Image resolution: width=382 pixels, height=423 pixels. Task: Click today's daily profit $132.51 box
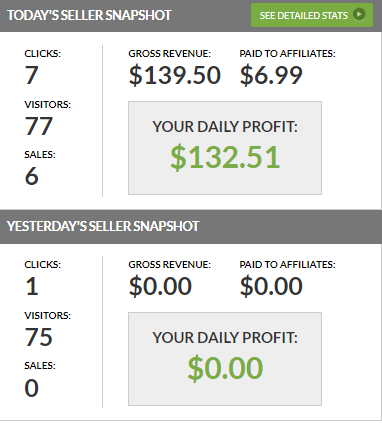point(225,148)
